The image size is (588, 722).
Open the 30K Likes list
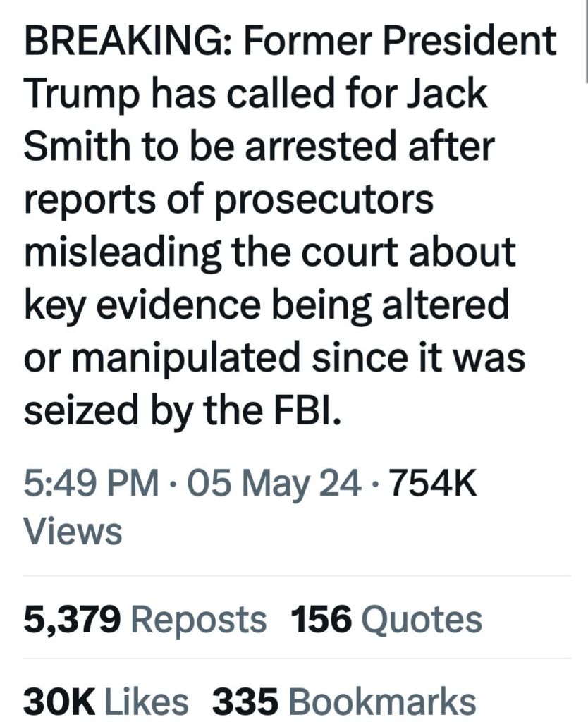point(106,702)
